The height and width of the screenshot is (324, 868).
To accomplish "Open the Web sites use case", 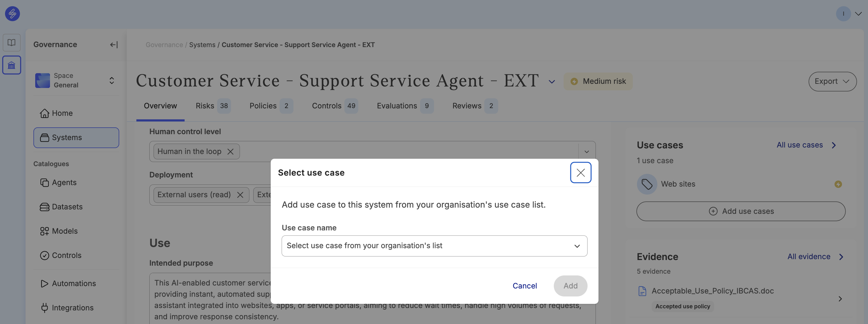I will (740, 184).
